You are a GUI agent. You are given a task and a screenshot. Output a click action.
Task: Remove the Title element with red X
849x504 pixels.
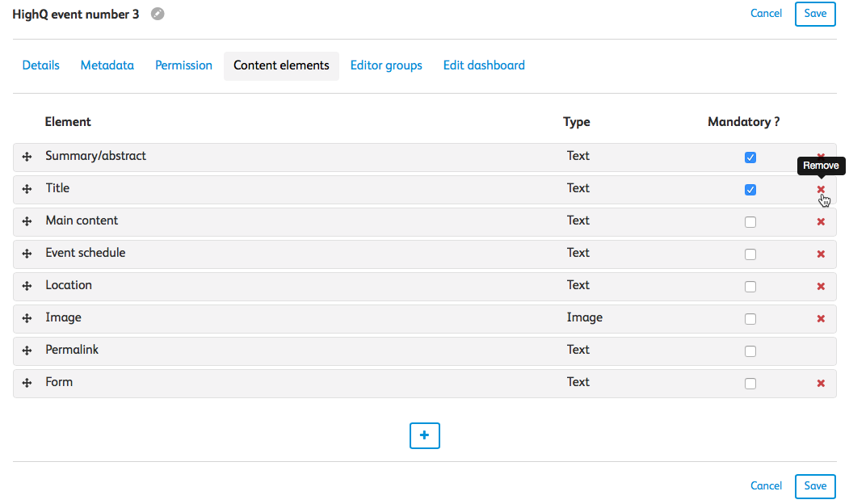point(821,190)
